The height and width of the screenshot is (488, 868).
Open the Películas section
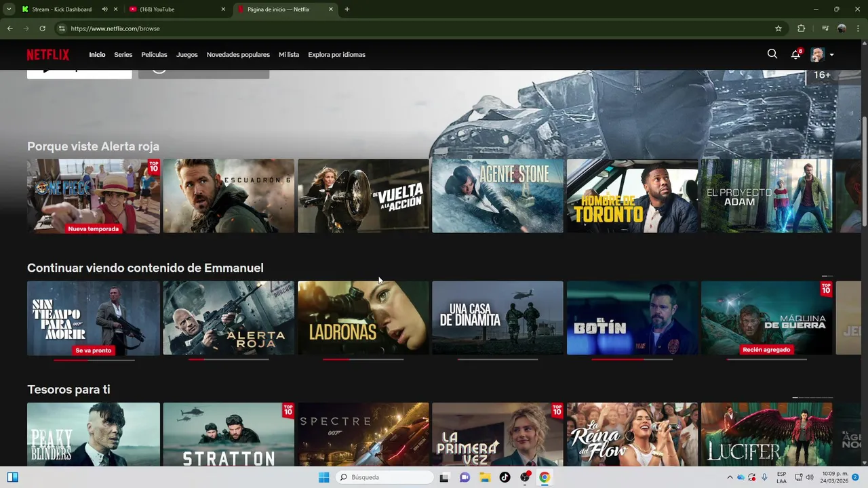(154, 54)
